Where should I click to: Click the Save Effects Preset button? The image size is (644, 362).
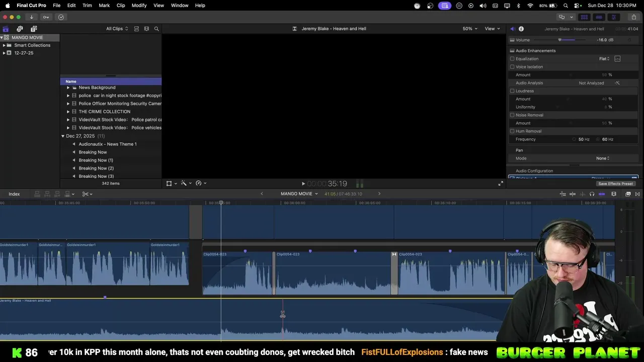click(615, 184)
